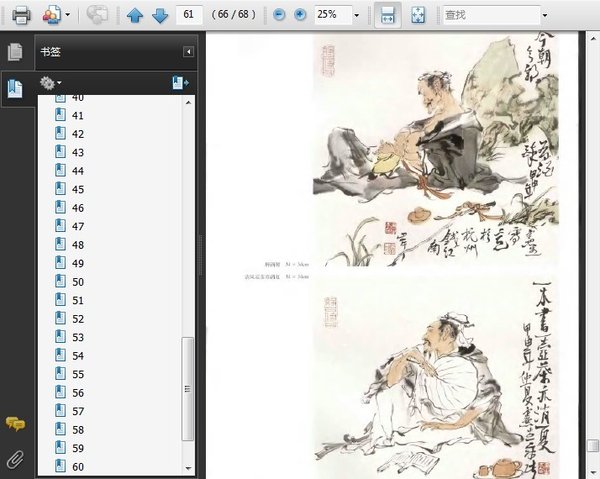600x479 pixels.
Task: Zoom out with the minus button
Action: (279, 15)
